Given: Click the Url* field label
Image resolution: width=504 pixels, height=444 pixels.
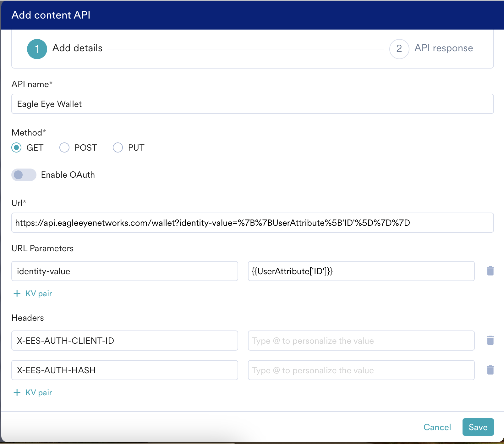Looking at the screenshot, I should pos(19,203).
